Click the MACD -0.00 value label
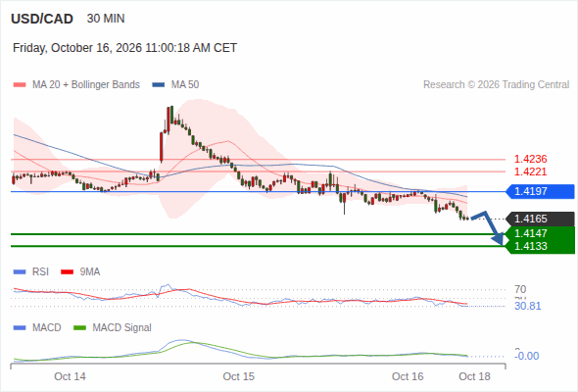 point(527,356)
